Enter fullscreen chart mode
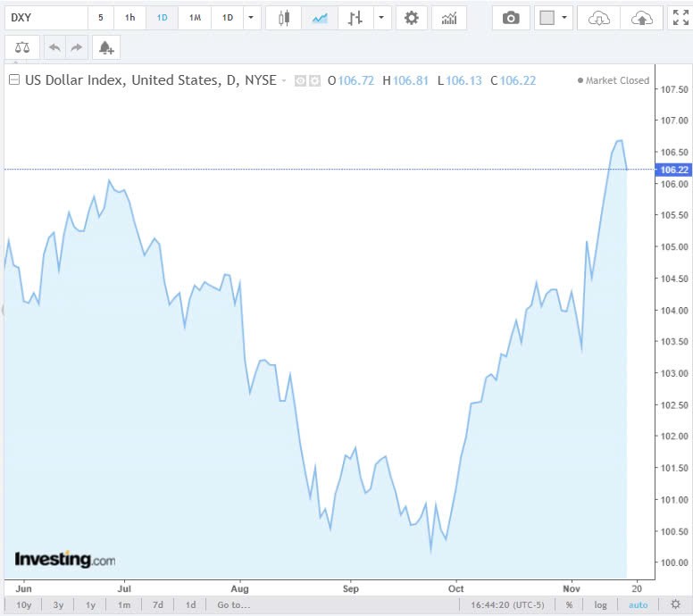This screenshot has height=616, width=693. point(680,18)
